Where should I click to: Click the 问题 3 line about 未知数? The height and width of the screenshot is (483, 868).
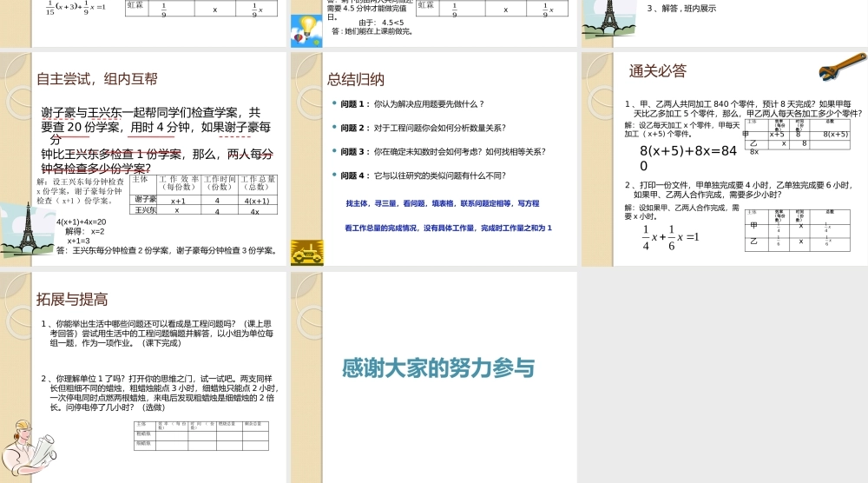coord(443,151)
